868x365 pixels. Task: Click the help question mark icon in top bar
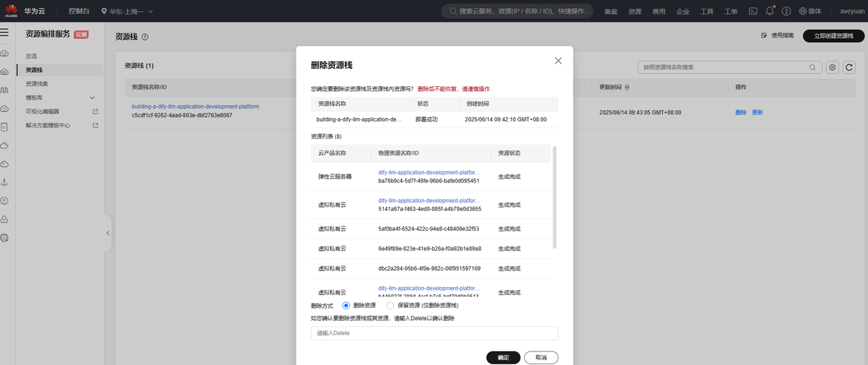786,12
